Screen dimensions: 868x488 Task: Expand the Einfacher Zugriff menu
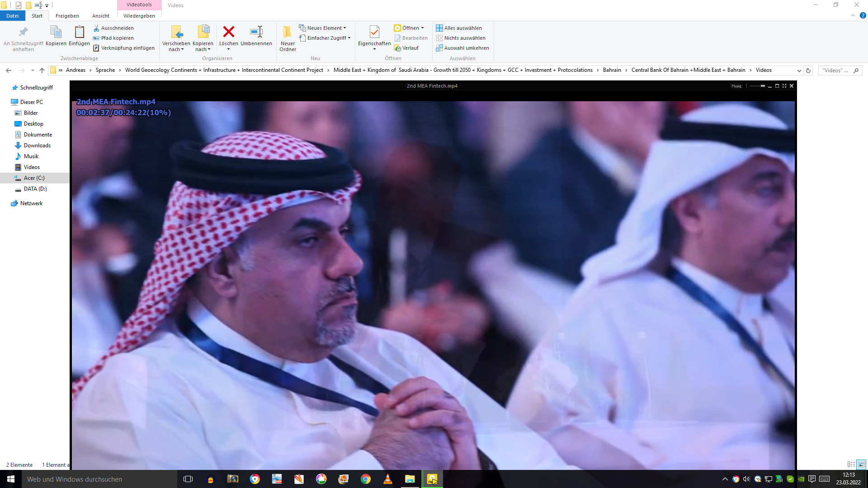(325, 38)
